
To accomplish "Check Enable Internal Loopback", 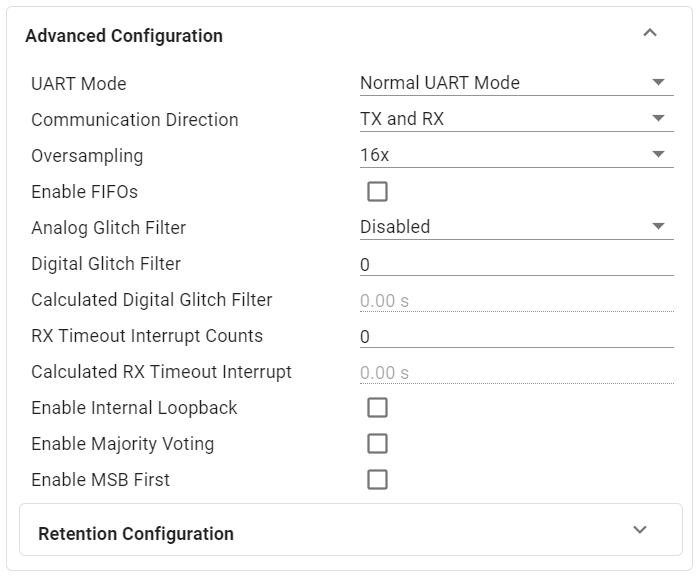I will (x=377, y=407).
